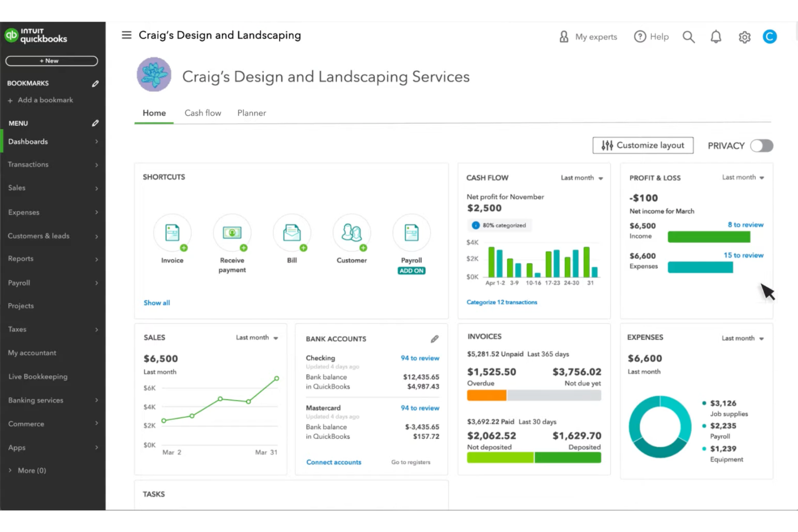Click the search magnifier icon

coord(689,37)
